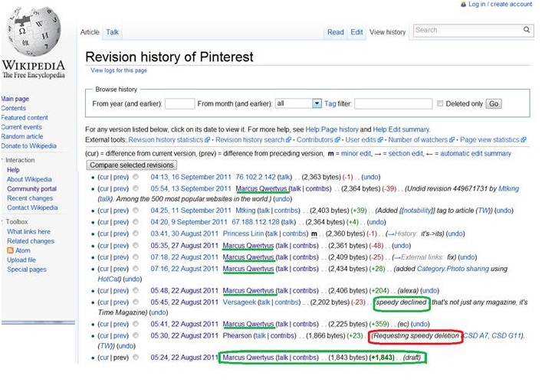Focus the Search input field
The height and width of the screenshot is (392, 555).
468,31
